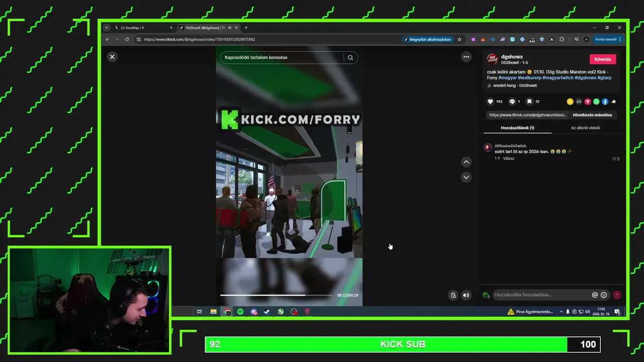Select the Hozzászólások (1) tab
644x362 pixels.
[x=517, y=128]
